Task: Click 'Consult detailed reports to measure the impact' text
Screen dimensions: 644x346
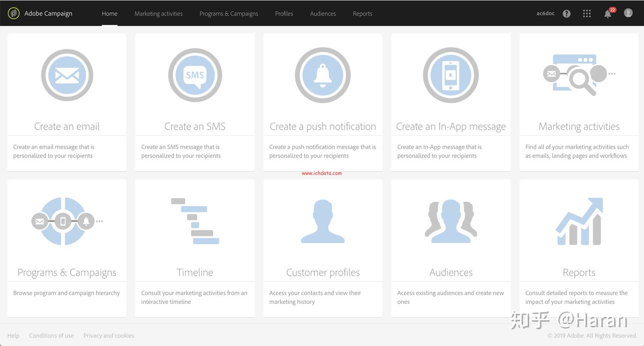Action: (576, 297)
